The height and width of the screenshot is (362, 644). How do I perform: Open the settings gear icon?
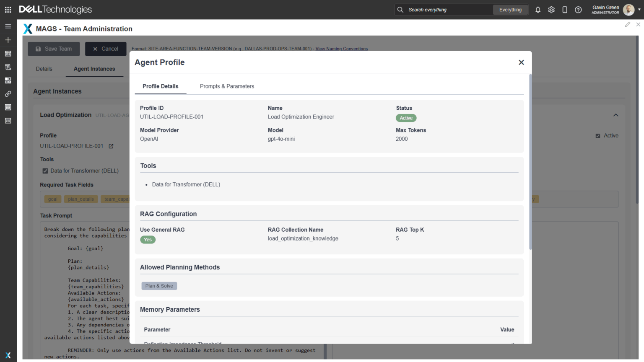551,10
